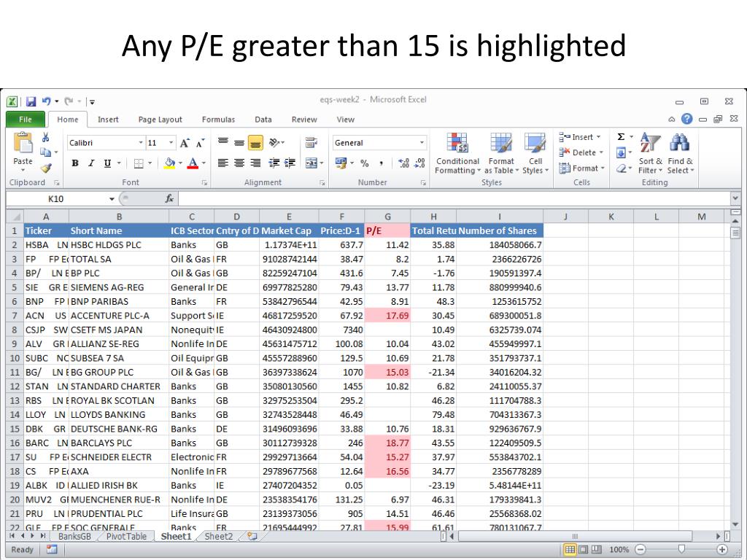The height and width of the screenshot is (560, 747).
Task: Click the Fill Color paint bucket icon
Action: [x=169, y=163]
